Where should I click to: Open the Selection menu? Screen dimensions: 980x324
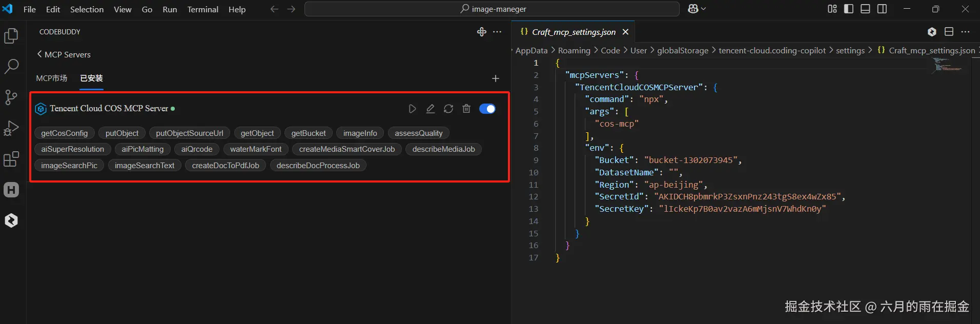(87, 9)
